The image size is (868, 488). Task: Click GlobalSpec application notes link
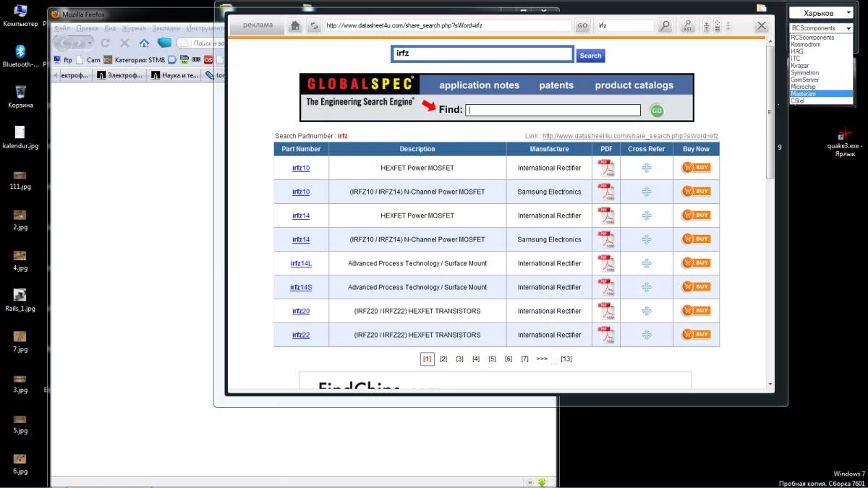click(479, 85)
